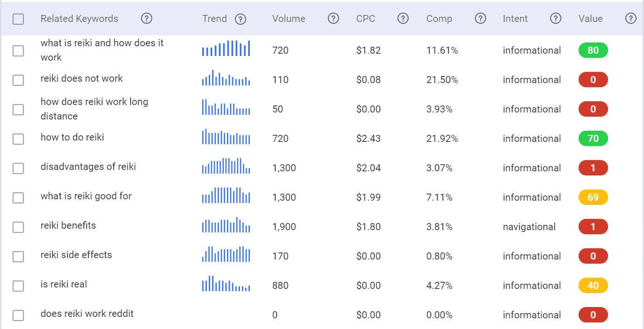644x329 pixels.
Task: Click trend chart for 'reiki benefits'
Action: [226, 224]
